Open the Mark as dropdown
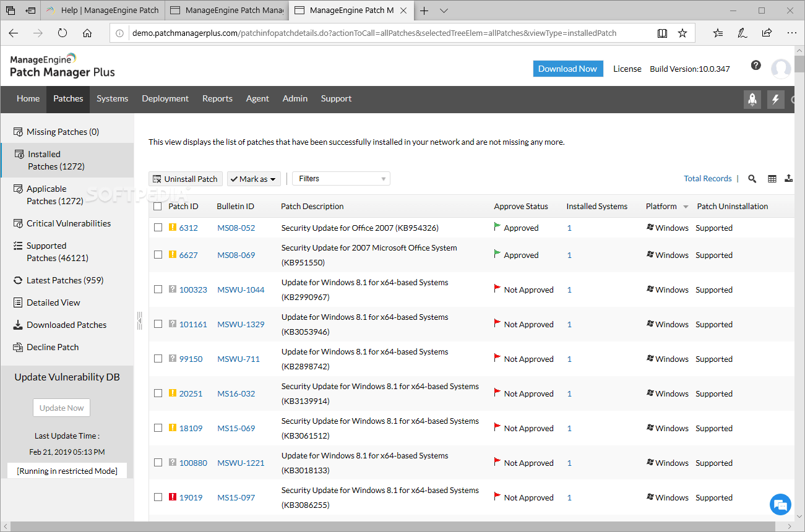The image size is (805, 532). [x=254, y=179]
